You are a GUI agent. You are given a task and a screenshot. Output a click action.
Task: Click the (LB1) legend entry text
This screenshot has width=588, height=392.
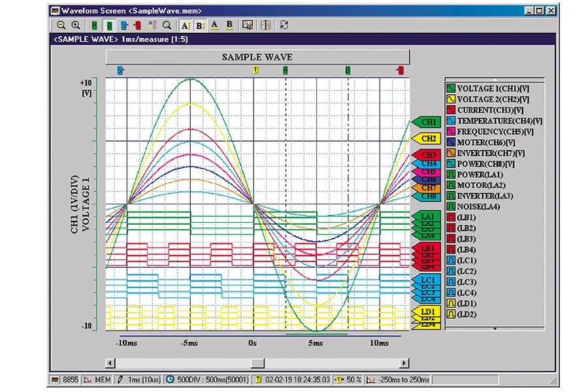(466, 218)
